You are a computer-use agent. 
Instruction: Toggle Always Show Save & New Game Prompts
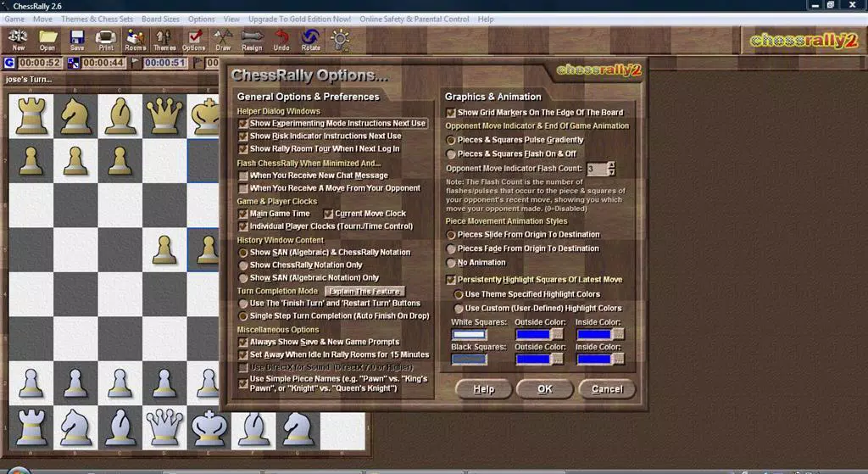coord(243,343)
